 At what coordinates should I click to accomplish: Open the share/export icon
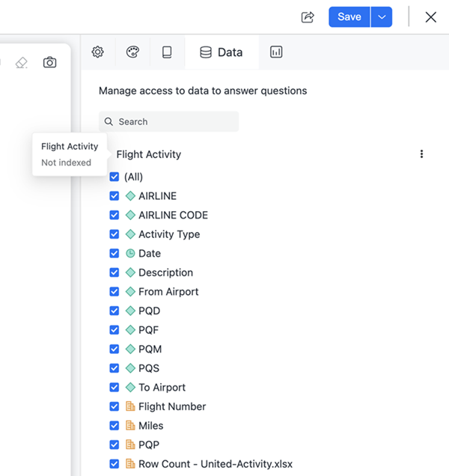[308, 17]
